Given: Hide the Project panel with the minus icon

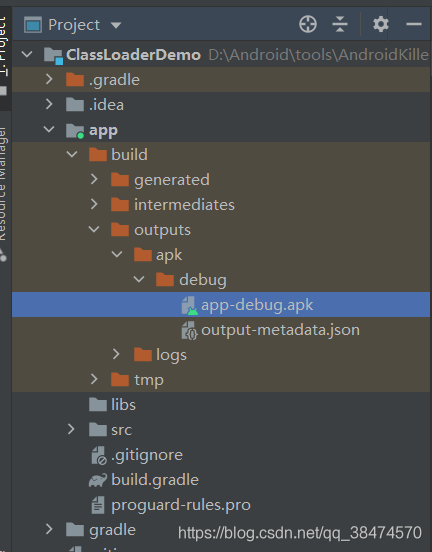Looking at the screenshot, I should tap(414, 24).
